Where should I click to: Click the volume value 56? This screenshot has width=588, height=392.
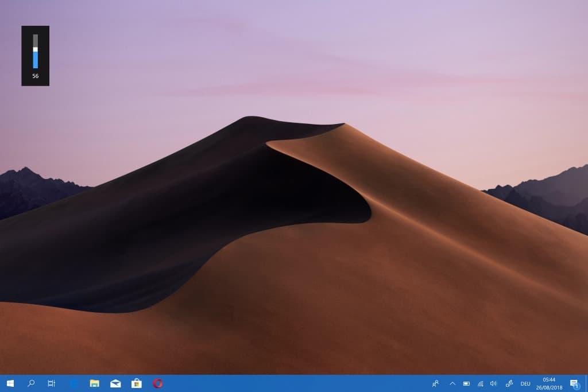pos(35,76)
